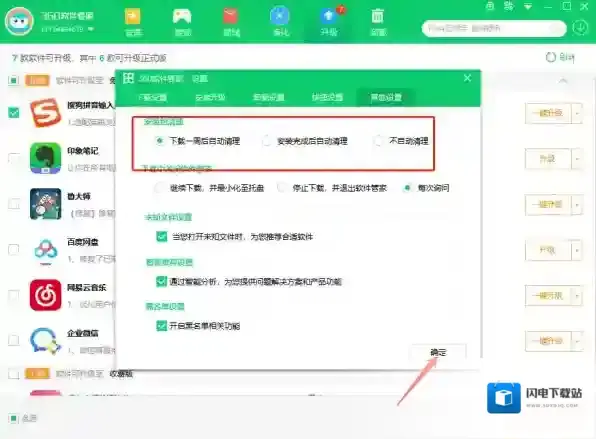Click the user avatar in top-left corner
The width and height of the screenshot is (596, 439).
pos(19,21)
